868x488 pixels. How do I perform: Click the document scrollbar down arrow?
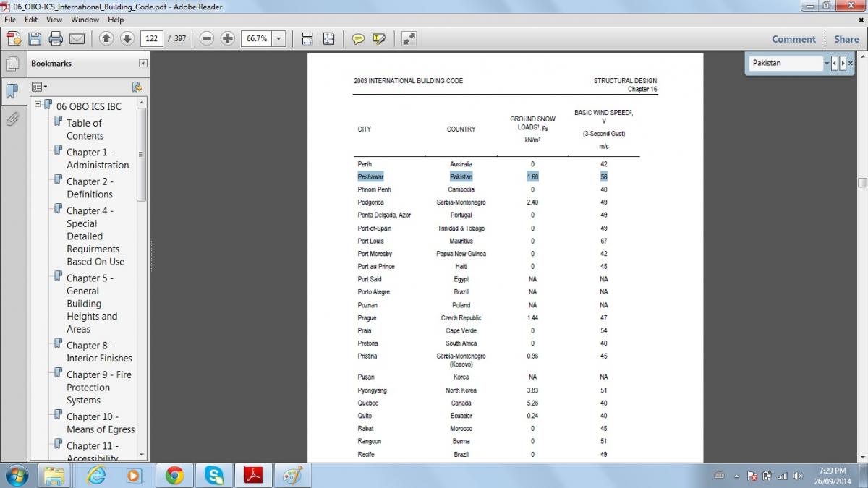click(x=862, y=457)
